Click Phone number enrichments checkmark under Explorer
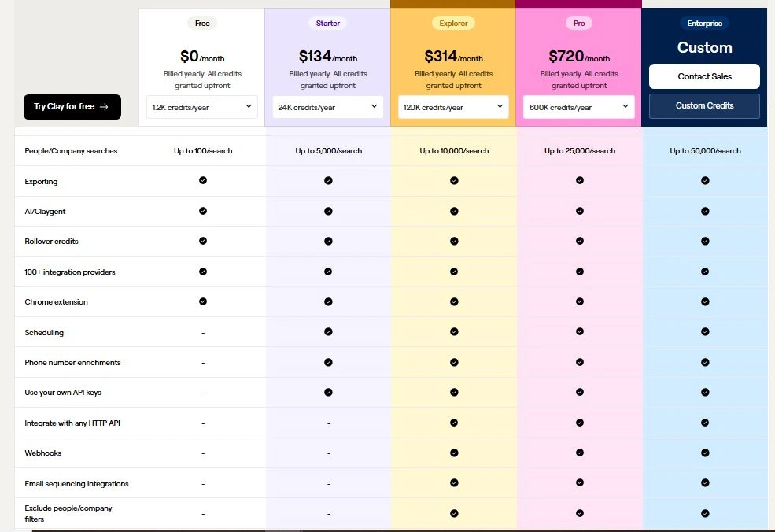This screenshot has width=775, height=532. [x=454, y=362]
